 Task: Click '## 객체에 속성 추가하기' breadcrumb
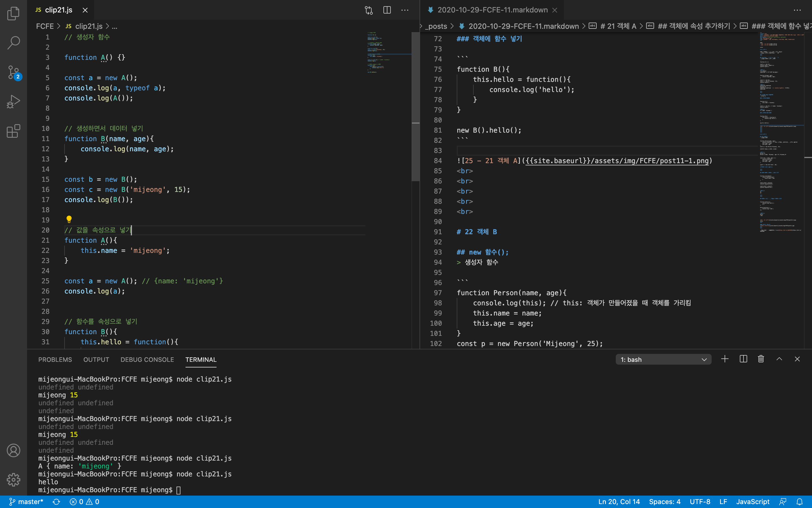(x=688, y=26)
